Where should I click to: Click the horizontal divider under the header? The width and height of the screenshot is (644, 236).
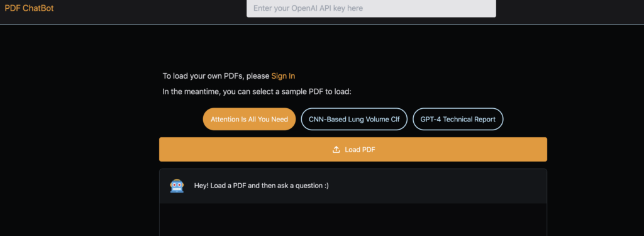coord(322,25)
